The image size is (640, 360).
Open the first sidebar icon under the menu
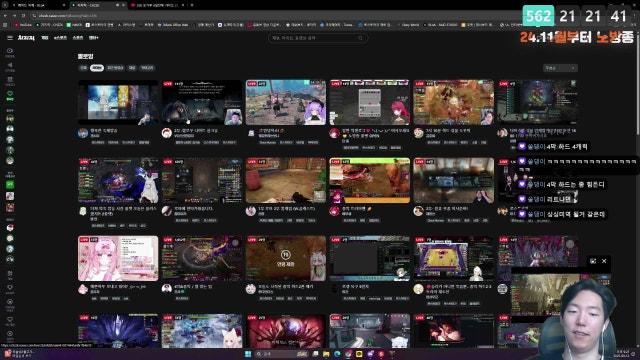[10, 52]
